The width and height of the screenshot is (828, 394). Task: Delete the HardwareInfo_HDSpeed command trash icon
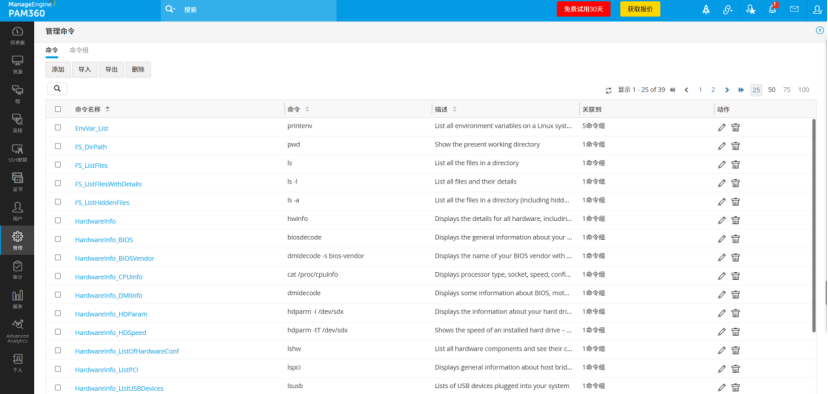tap(735, 332)
